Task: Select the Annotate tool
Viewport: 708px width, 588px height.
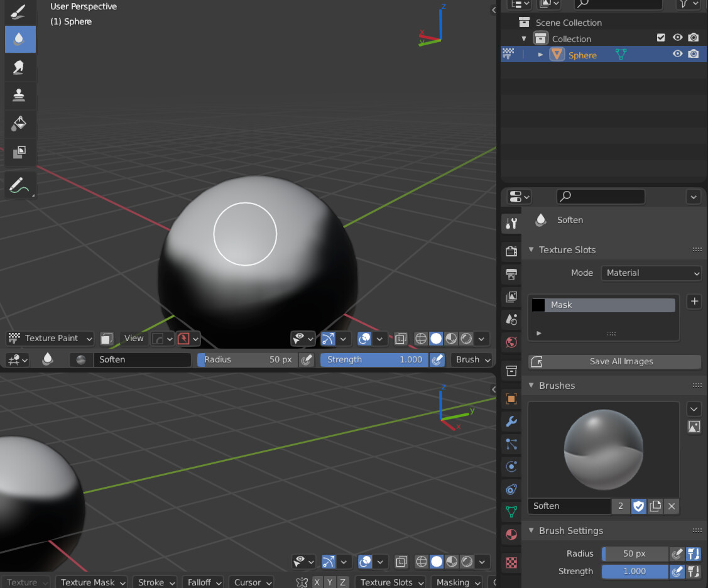Action: [x=19, y=184]
